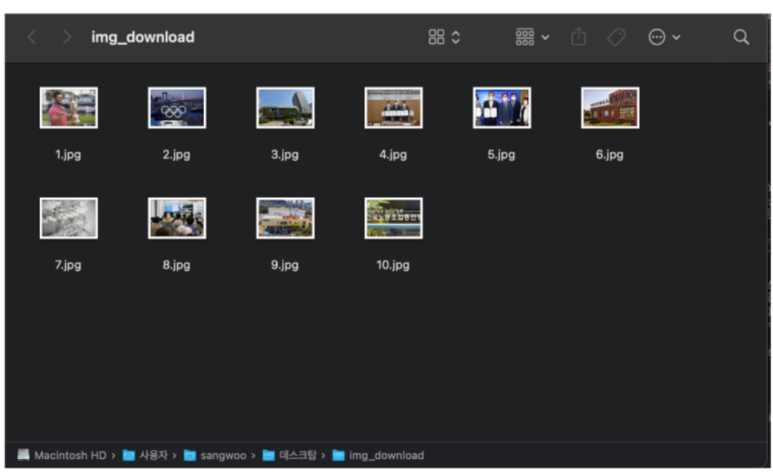Viewport: 773px width, 476px height.
Task: Select the 9.jpg image thumbnail
Action: click(x=285, y=218)
